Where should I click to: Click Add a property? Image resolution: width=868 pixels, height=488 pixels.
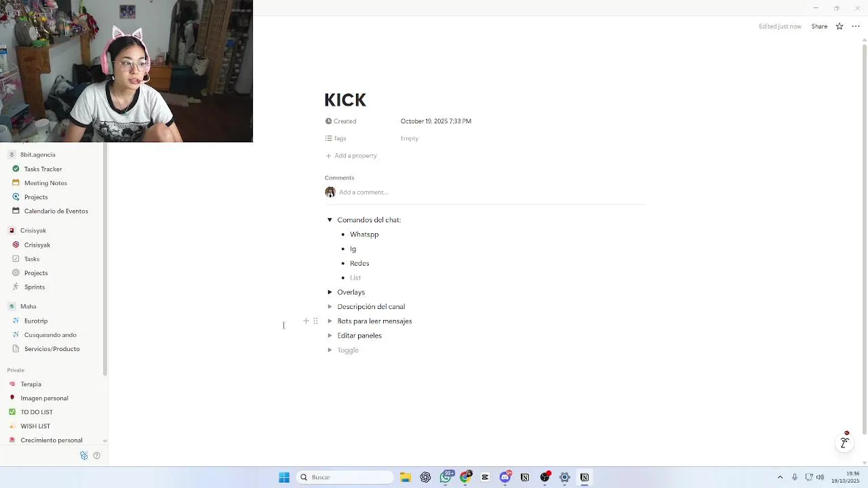tap(351, 156)
